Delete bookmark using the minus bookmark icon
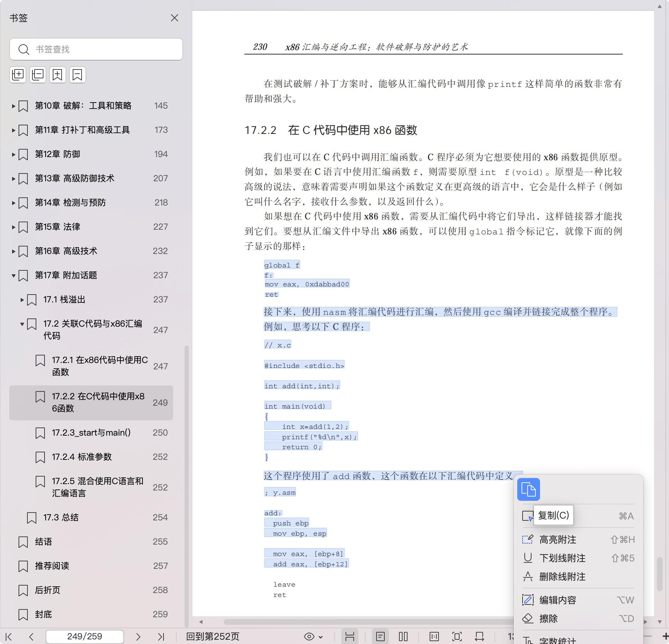Image resolution: width=669 pixels, height=644 pixels. coord(77,75)
